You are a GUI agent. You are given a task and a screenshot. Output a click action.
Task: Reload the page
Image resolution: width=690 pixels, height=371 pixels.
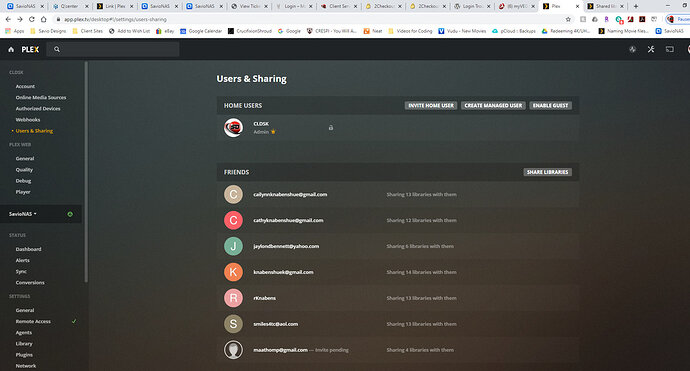click(32, 19)
